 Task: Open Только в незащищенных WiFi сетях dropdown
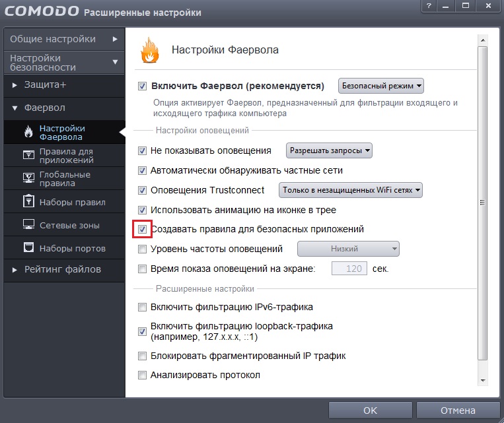click(351, 190)
